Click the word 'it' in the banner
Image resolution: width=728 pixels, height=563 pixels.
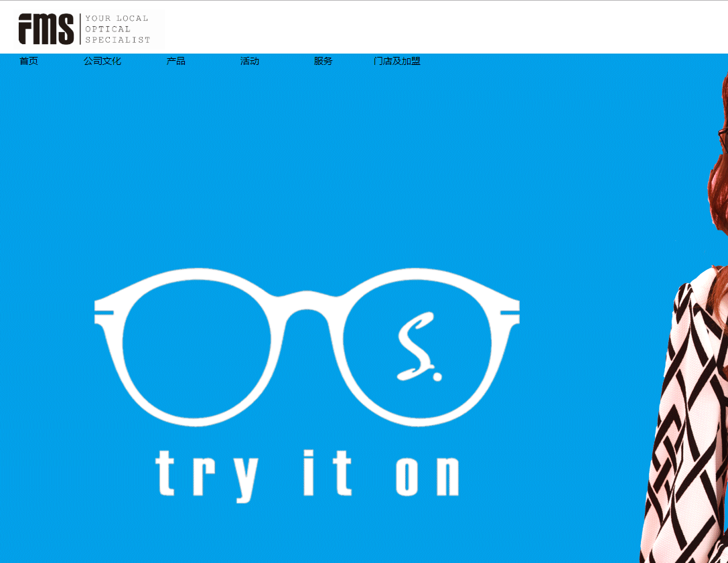click(328, 473)
